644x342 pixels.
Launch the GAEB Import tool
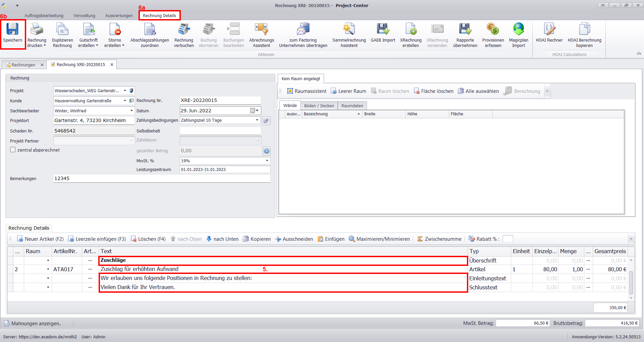point(383,30)
